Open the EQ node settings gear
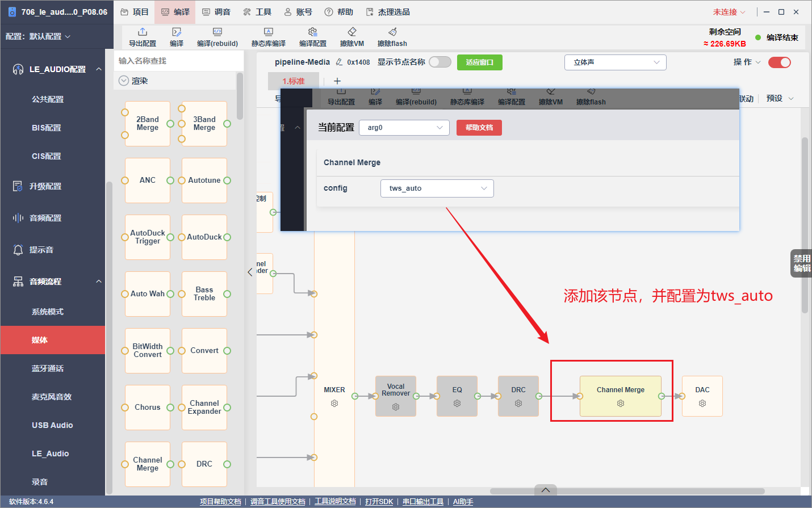Screen dimensions: 812x508 pyautogui.click(x=457, y=404)
